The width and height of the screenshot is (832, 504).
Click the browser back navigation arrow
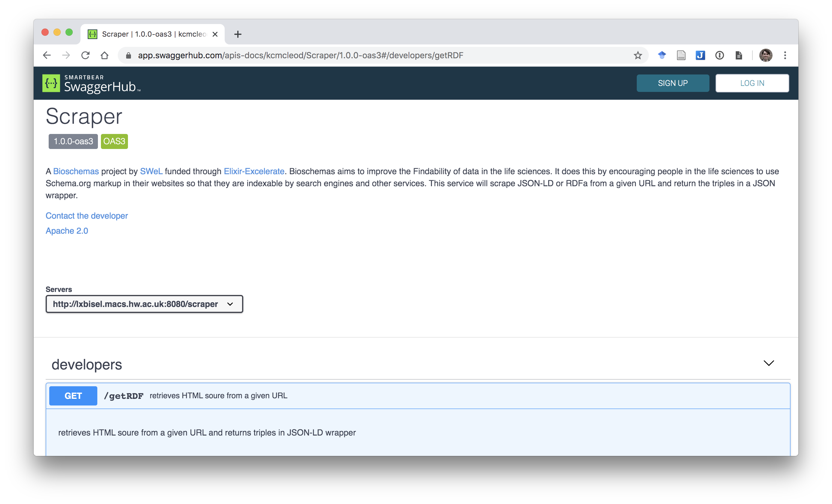click(x=47, y=55)
